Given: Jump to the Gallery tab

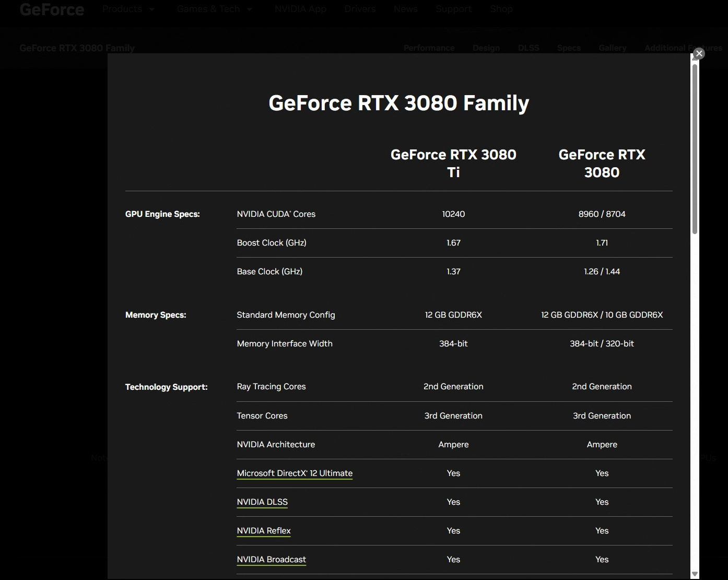Looking at the screenshot, I should coord(612,48).
